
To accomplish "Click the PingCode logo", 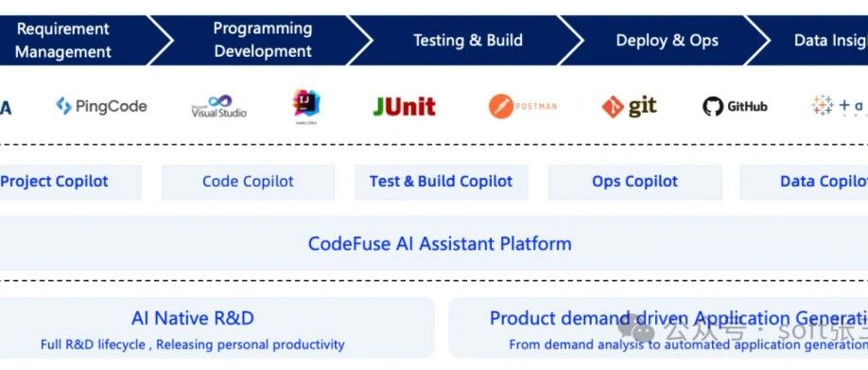I will point(101,106).
